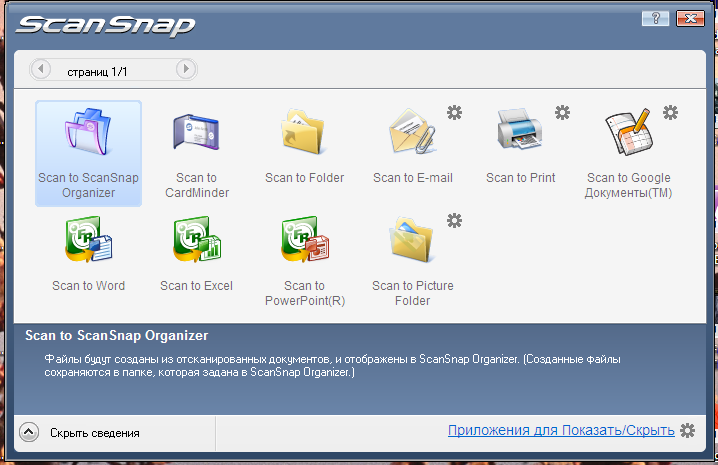Go to next page with right arrow
This screenshot has height=465, width=718.
tap(186, 69)
